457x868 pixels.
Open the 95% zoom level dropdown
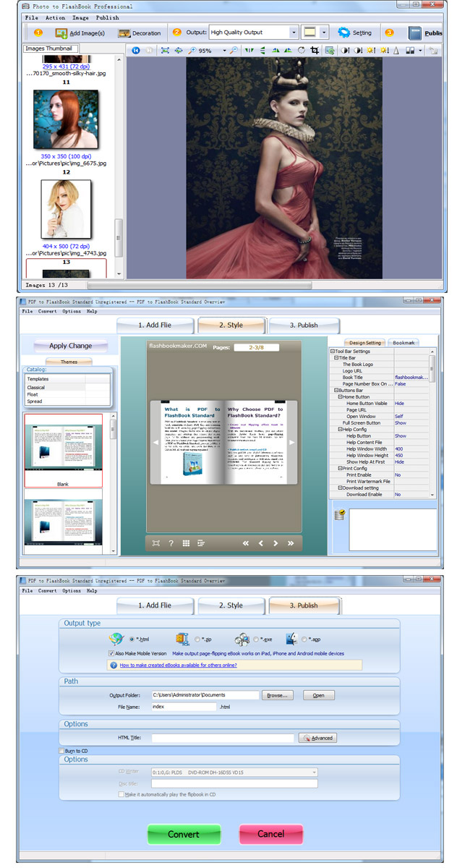pyautogui.click(x=225, y=51)
